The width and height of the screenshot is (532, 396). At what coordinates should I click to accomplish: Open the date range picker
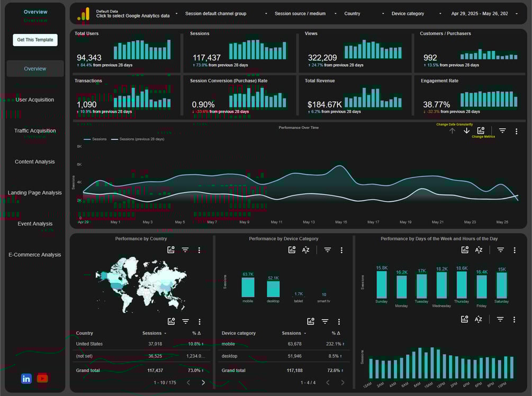click(x=484, y=14)
